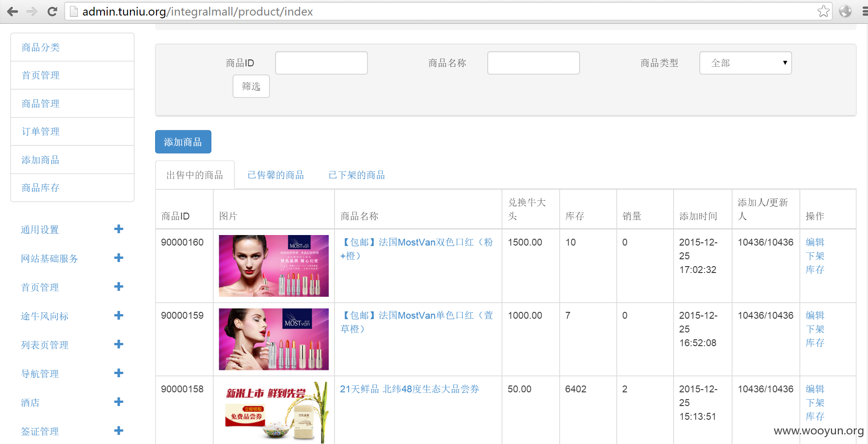Click the 双色口红 product thumbnail
868x444 pixels.
tap(274, 266)
